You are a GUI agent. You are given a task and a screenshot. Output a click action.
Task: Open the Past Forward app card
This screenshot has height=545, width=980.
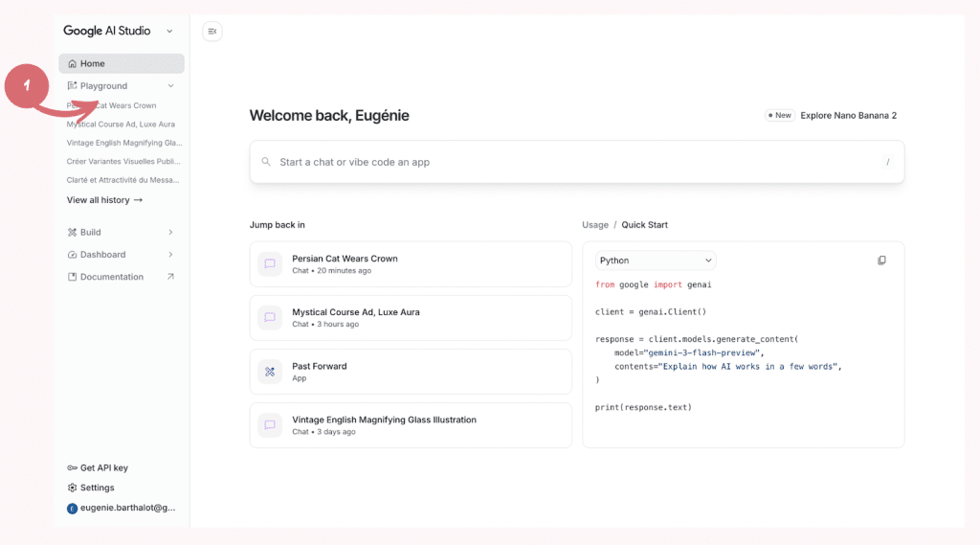point(411,372)
